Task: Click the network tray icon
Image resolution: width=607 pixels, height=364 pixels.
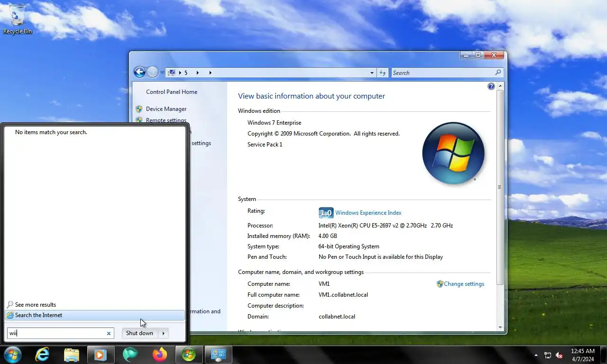Action: [x=548, y=355]
